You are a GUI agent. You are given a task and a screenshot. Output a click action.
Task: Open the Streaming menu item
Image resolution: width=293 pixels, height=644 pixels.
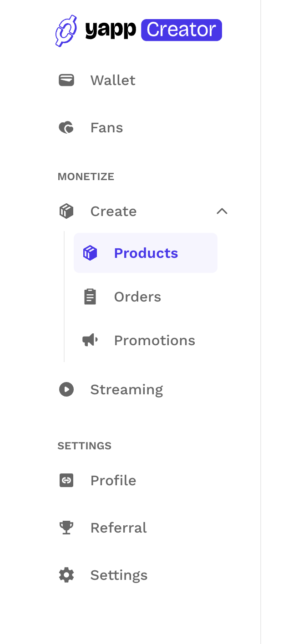(126, 390)
